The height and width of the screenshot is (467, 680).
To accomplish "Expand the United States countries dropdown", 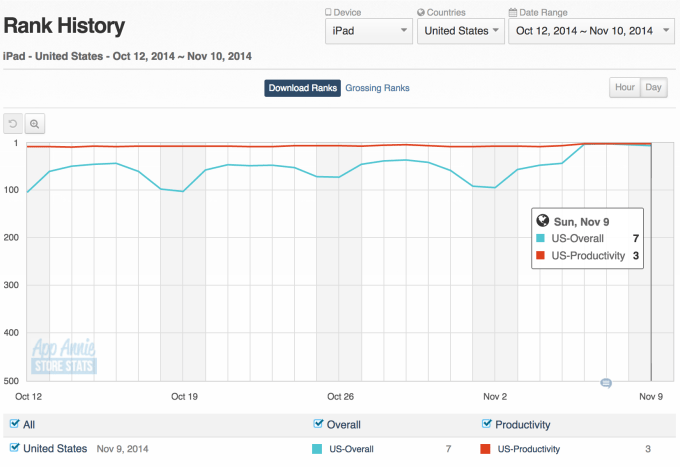I will [x=459, y=31].
